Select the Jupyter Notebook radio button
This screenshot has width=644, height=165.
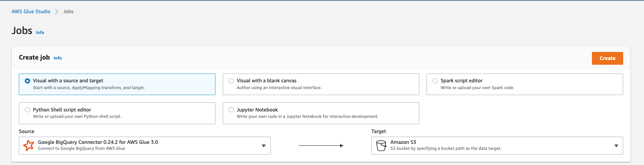(231, 109)
